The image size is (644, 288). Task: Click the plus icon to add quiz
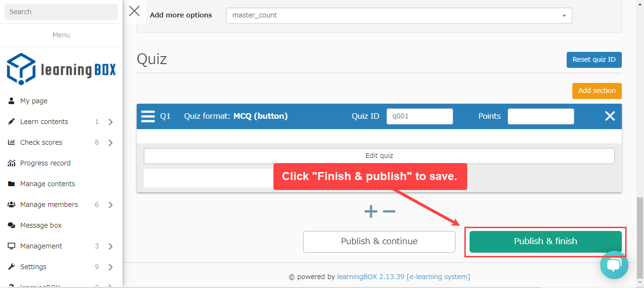point(371,212)
